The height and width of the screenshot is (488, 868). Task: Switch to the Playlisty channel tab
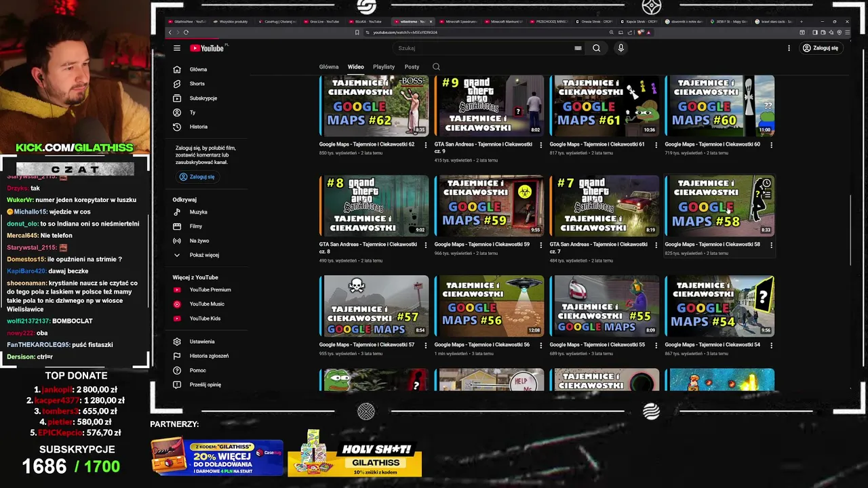click(384, 66)
